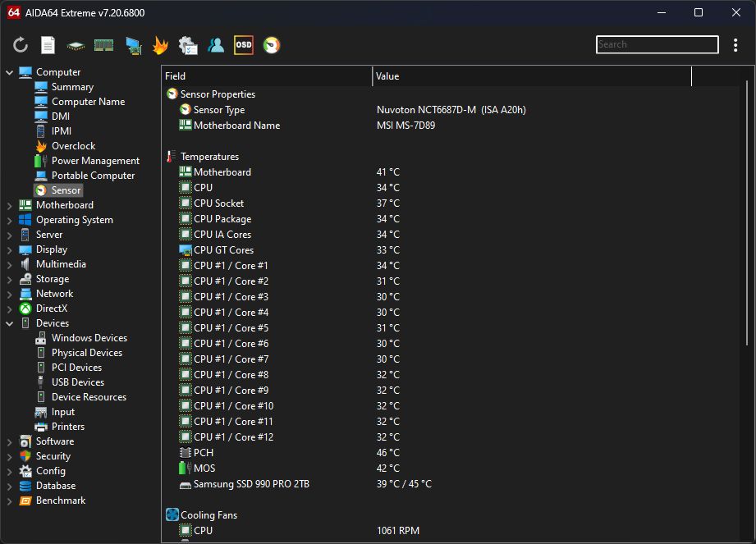Open the Benchmark category
Viewport: 756px width, 544px height.
coord(60,501)
